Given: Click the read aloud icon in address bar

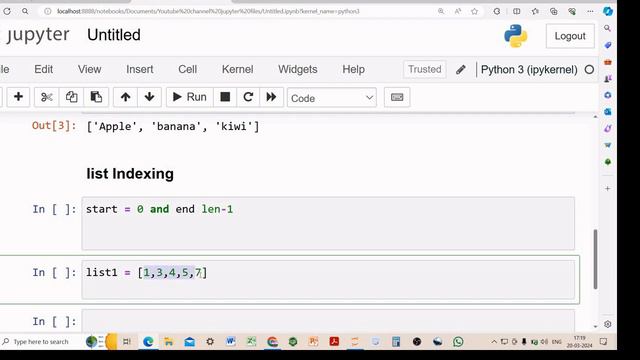Looking at the screenshot, I should (x=458, y=11).
